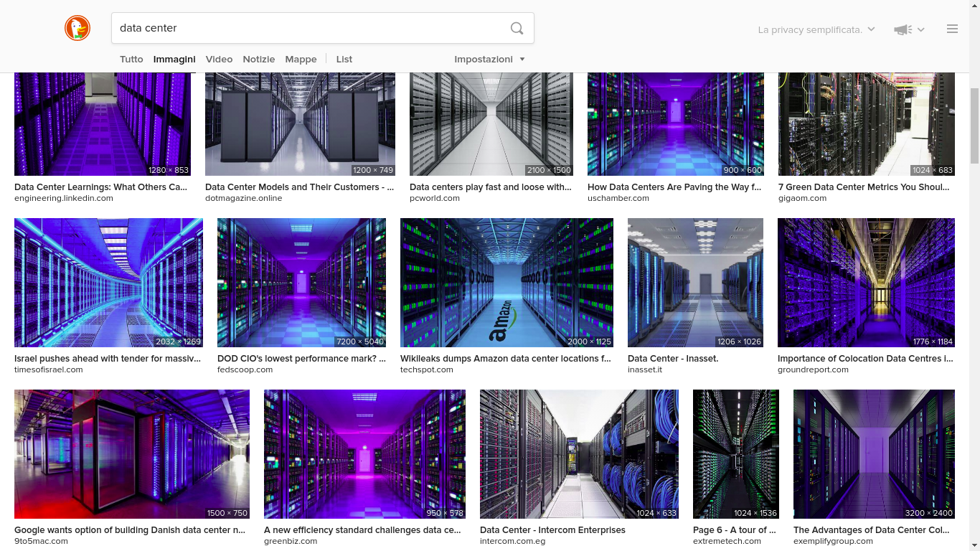This screenshot has height=551, width=980.
Task: Click 'Data centers play fast and loose' title
Action: (491, 187)
